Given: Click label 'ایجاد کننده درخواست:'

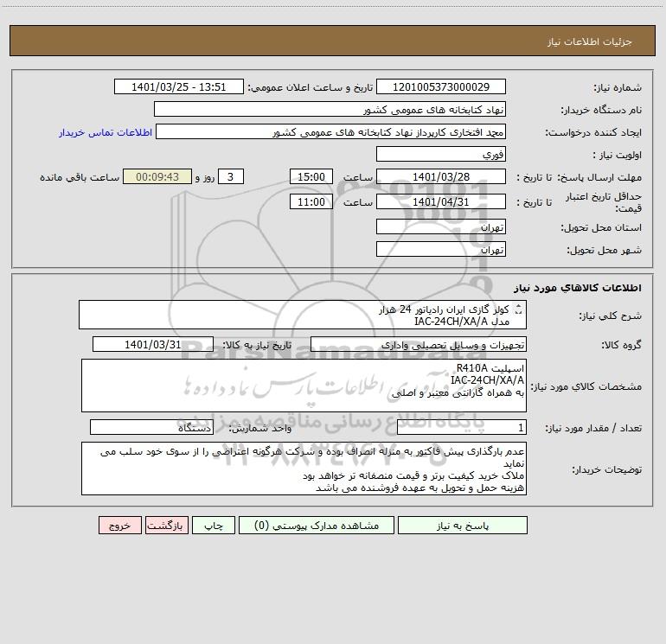Looking at the screenshot, I should click(x=593, y=132).
